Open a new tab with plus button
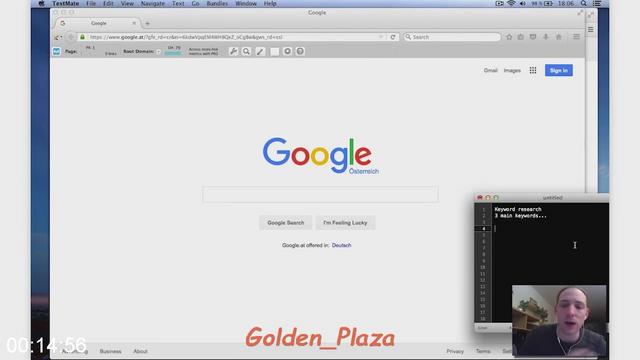640x360 pixels. (x=147, y=23)
